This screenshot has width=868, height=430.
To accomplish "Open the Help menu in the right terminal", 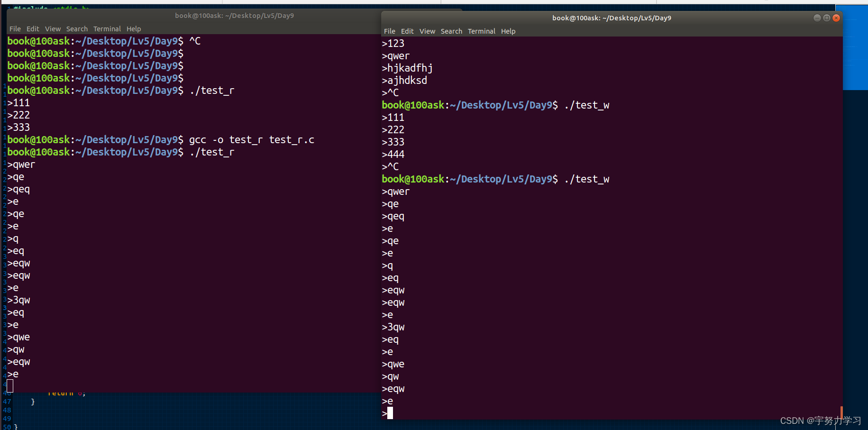I will pyautogui.click(x=508, y=31).
